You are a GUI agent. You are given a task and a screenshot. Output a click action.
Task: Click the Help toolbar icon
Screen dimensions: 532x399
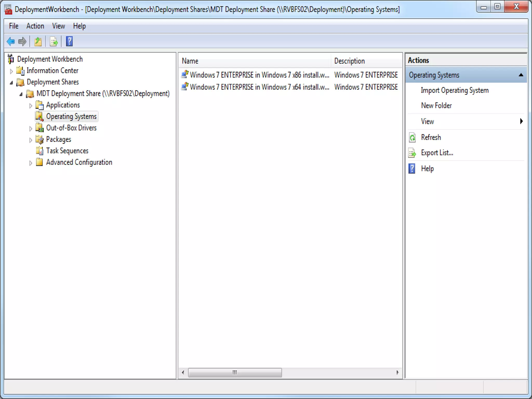[69, 41]
